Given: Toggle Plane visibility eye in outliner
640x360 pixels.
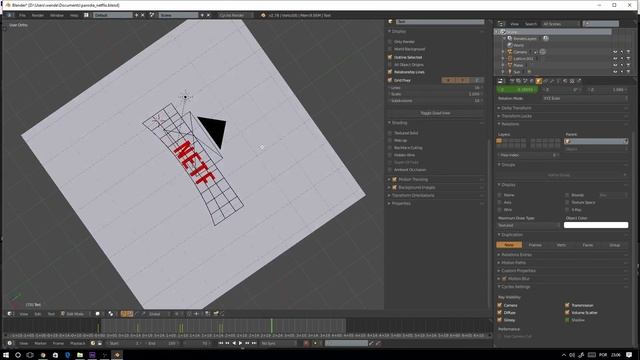Looking at the screenshot, I should pos(615,65).
